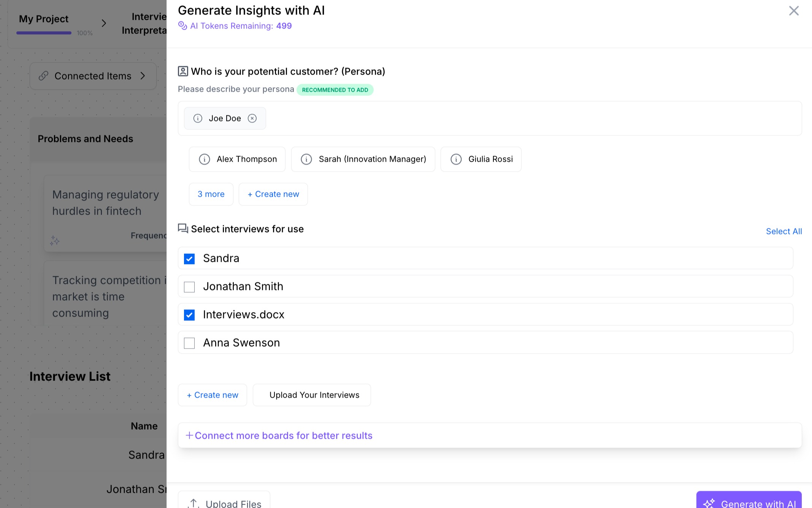The height and width of the screenshot is (508, 812).
Task: Expand the 3 more personas list
Action: (x=211, y=194)
